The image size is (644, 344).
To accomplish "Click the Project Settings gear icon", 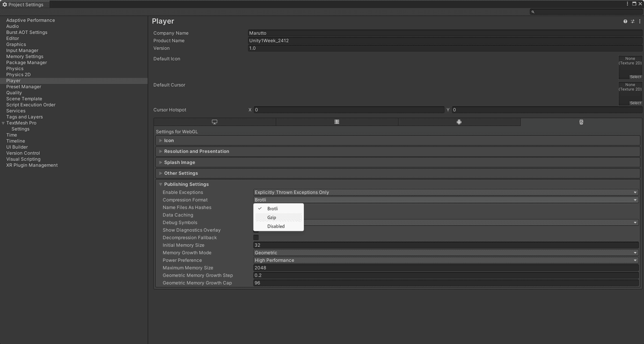I will click(x=4, y=3).
